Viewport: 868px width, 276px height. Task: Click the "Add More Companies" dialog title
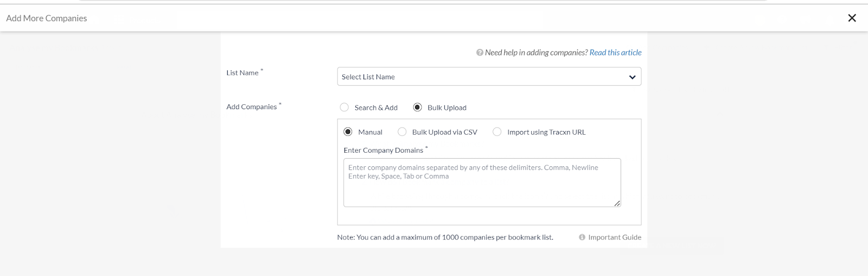tap(47, 18)
